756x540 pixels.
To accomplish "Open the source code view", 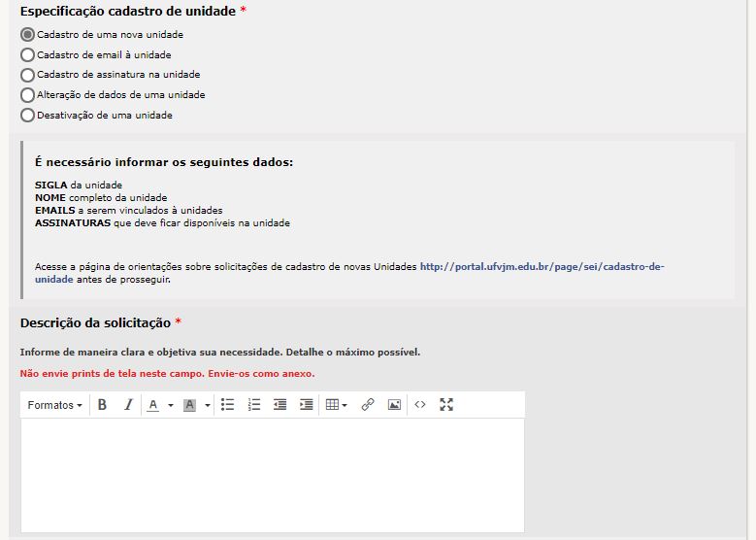I will click(x=420, y=405).
